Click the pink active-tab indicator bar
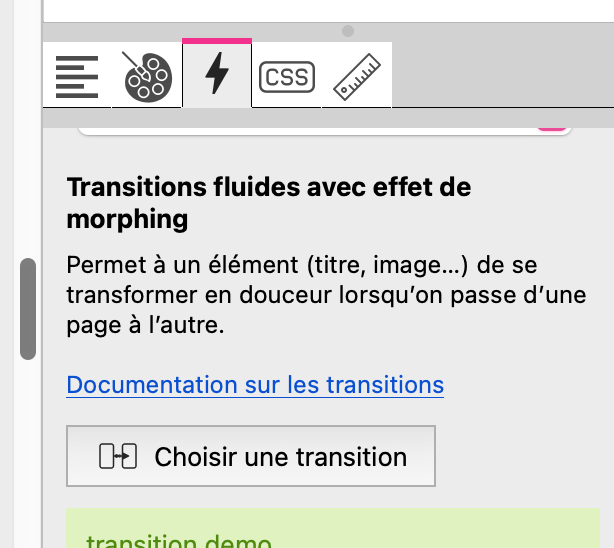The width and height of the screenshot is (614, 548). click(x=217, y=41)
